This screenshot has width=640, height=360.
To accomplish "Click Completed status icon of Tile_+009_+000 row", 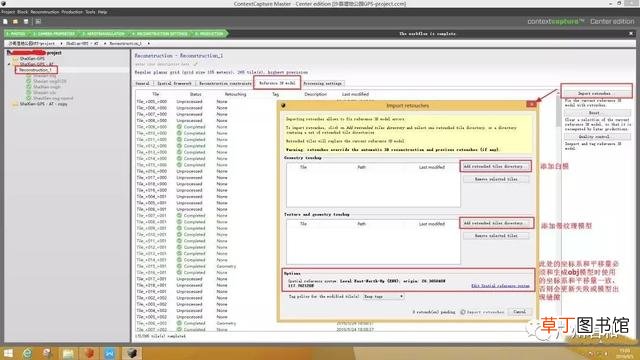I will click(x=179, y=127).
